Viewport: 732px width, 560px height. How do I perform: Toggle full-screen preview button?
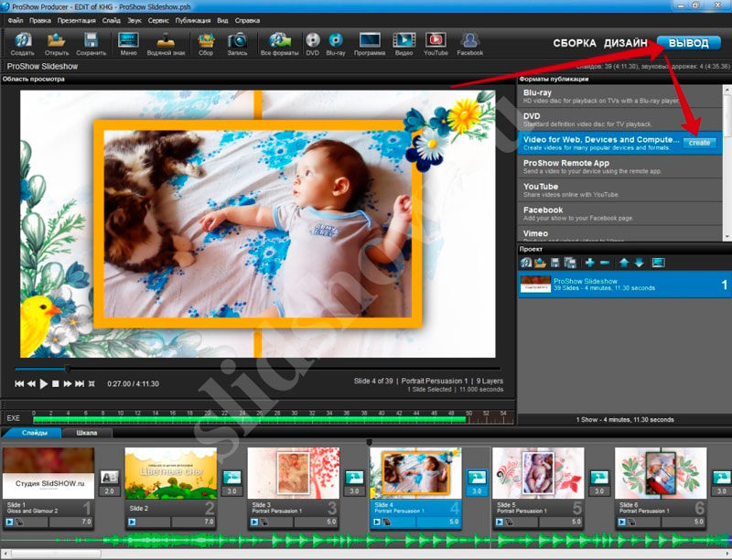(92, 383)
